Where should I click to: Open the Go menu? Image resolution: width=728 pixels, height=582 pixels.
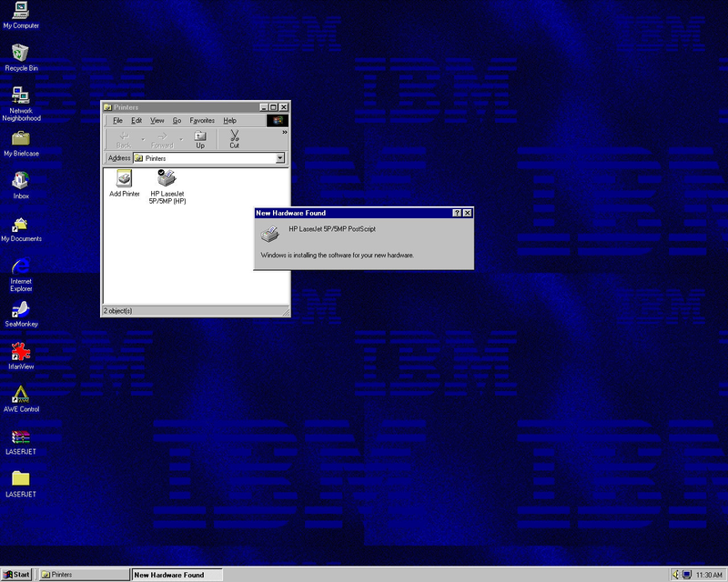point(177,121)
